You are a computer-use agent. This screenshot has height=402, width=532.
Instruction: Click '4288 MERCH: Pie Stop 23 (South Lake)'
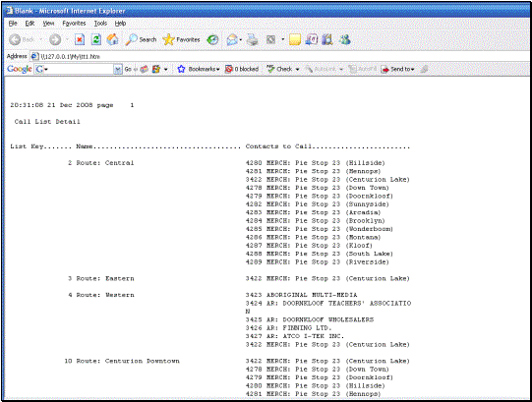[320, 254]
